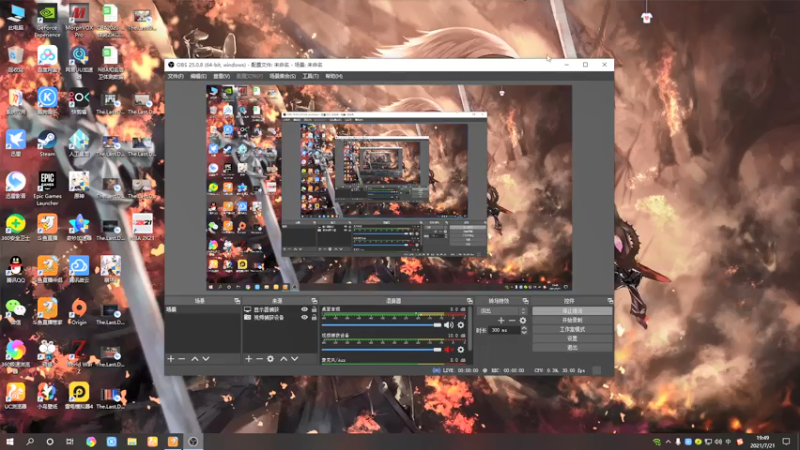Pop out the Audio Mixer dock with its header icon
800x450 pixels.
pyautogui.click(x=469, y=301)
